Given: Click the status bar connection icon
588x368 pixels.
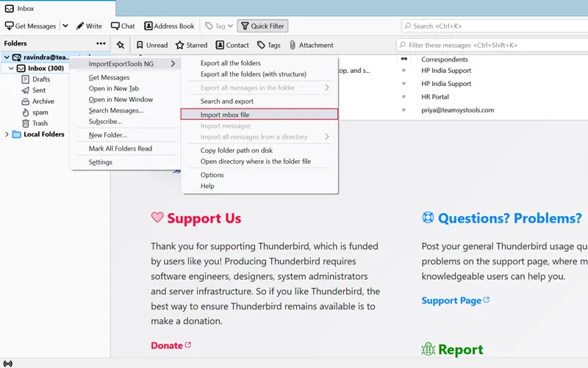Looking at the screenshot, I should pyautogui.click(x=7, y=364).
